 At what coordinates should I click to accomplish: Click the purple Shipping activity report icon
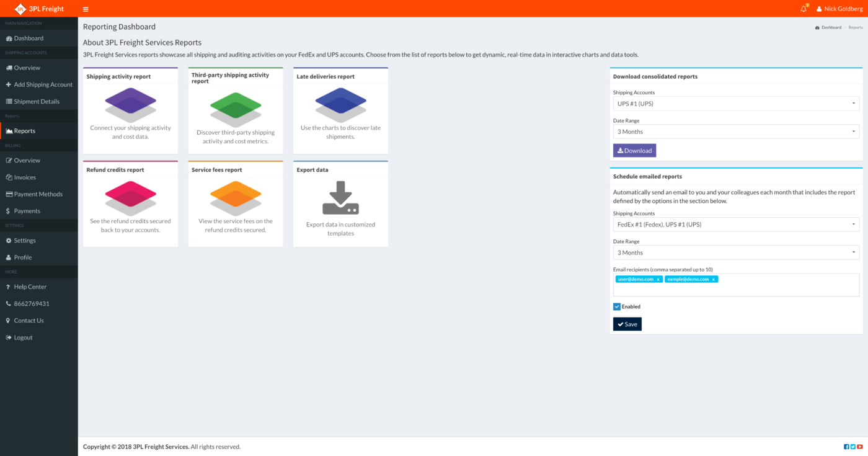coord(130,104)
